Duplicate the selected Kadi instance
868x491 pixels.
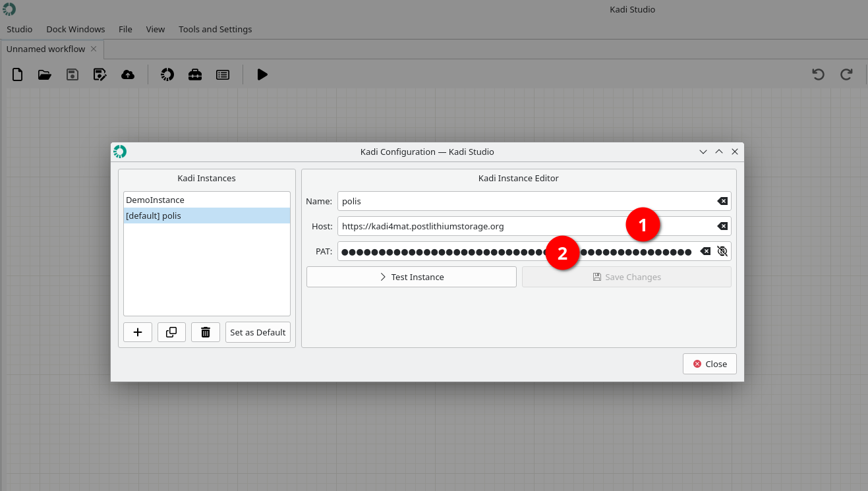pos(171,332)
